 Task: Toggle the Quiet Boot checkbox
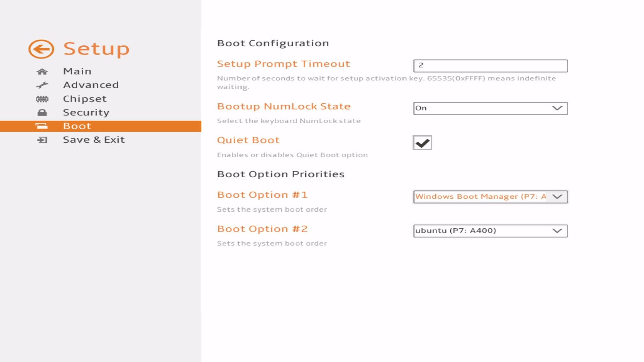[x=422, y=143]
